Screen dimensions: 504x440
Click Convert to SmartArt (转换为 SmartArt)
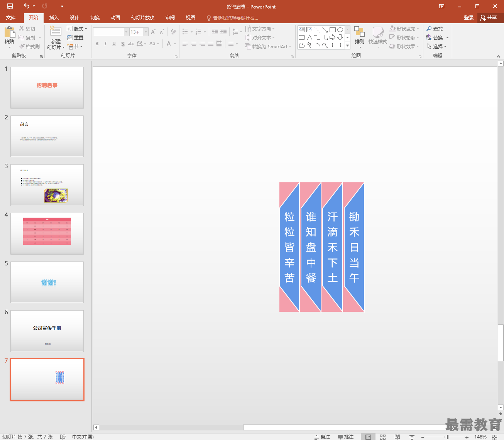[268, 46]
